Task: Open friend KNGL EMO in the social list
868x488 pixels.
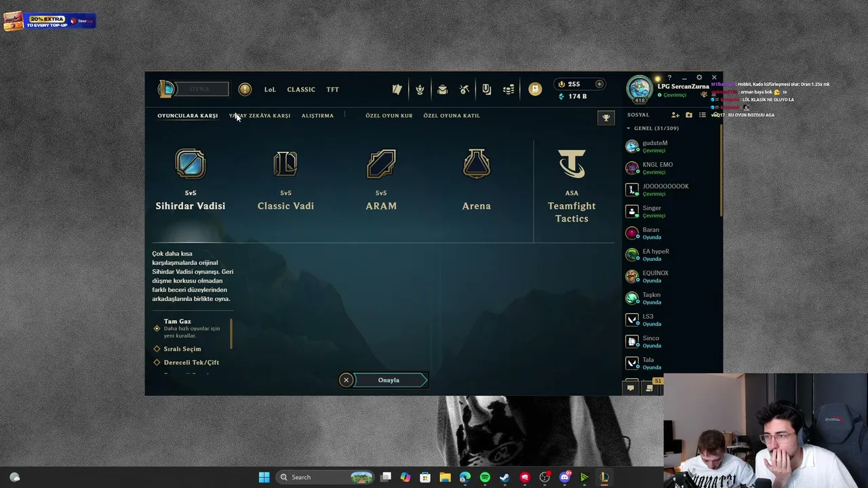Action: (x=671, y=167)
